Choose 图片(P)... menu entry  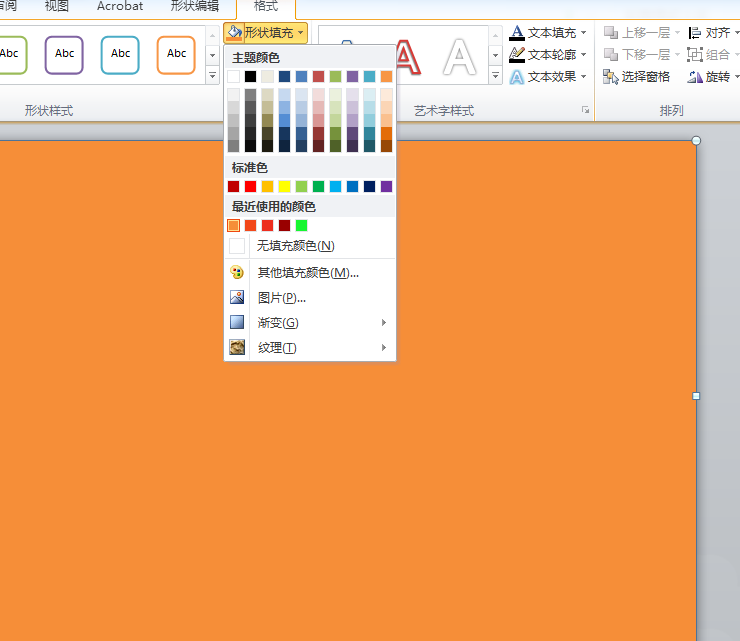point(310,298)
